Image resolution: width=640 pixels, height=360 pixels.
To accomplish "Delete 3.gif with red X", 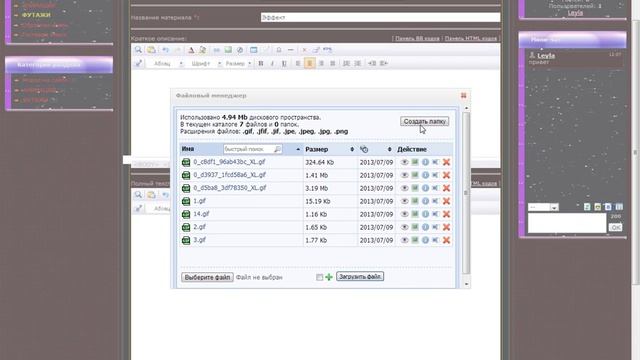I will [x=446, y=240].
